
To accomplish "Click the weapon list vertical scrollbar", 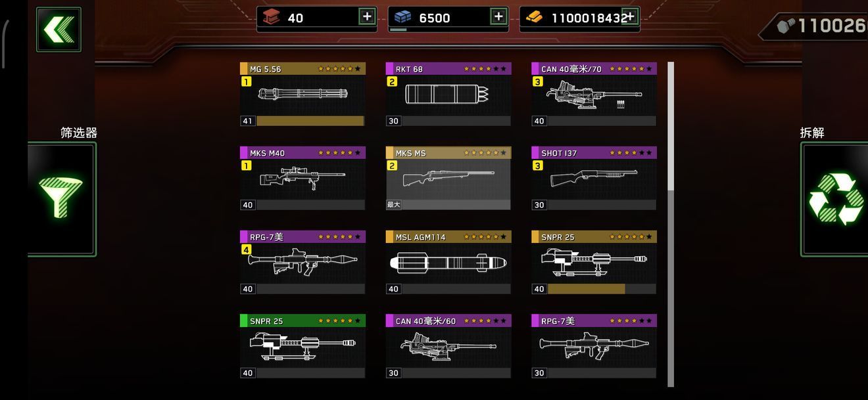I will pos(671,224).
